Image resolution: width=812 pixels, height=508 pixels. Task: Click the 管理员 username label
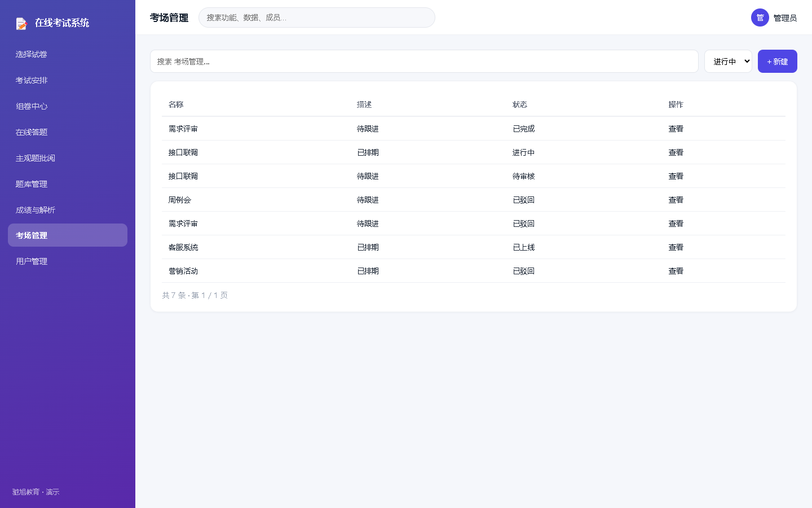[x=785, y=18]
